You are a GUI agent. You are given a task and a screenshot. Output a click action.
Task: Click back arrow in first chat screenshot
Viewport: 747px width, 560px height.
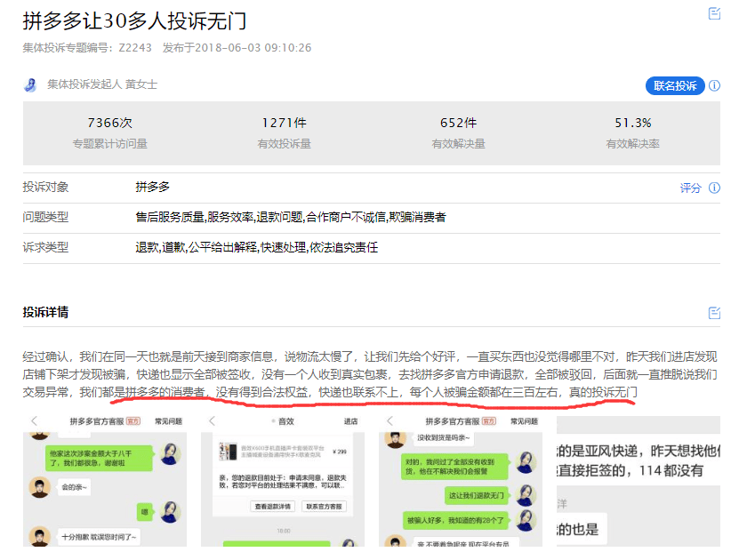coord(34,421)
